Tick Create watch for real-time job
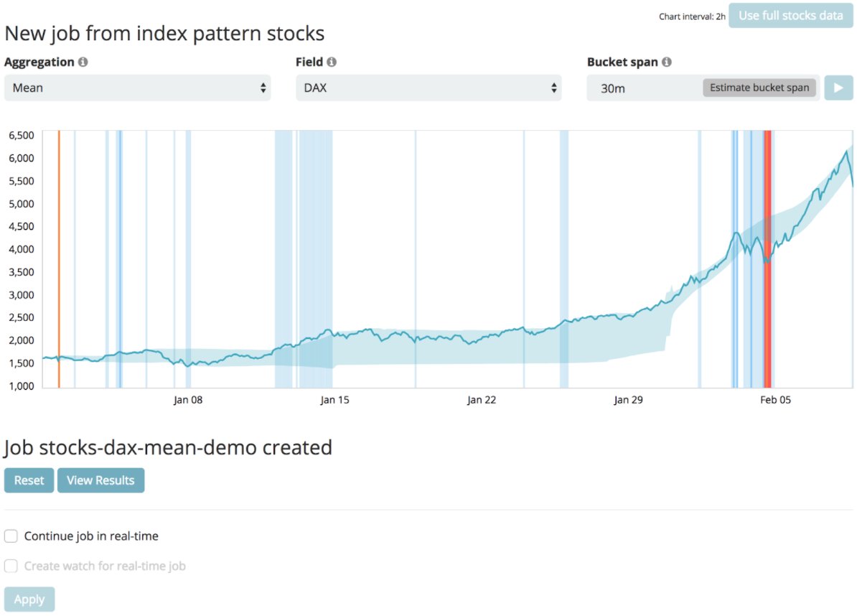This screenshot has height=616, width=857. (11, 566)
